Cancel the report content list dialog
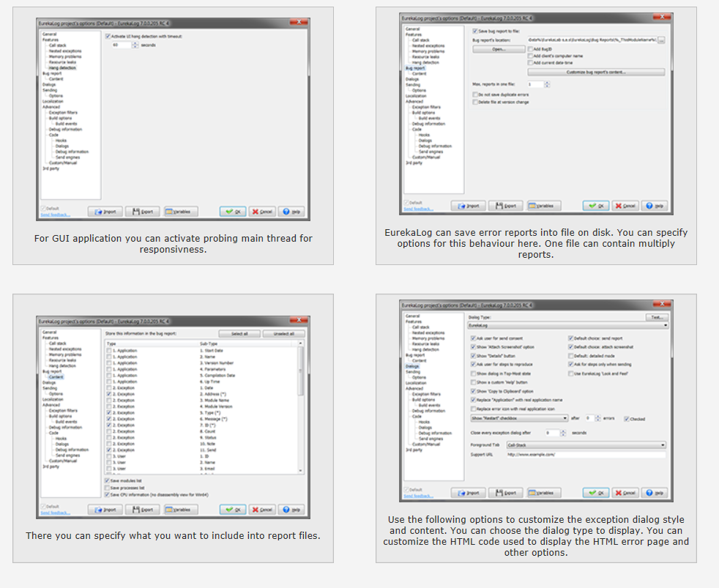 [262, 510]
